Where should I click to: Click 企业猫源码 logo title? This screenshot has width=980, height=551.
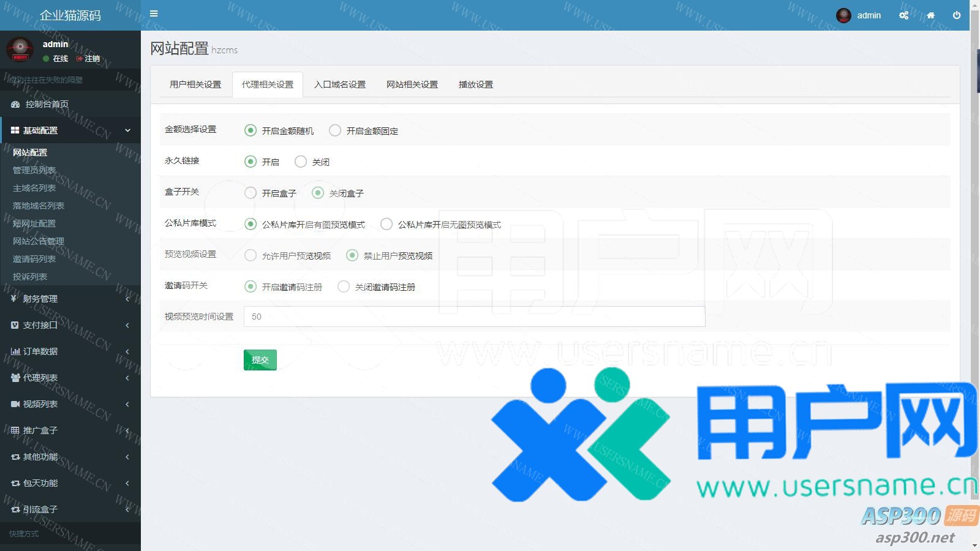(x=70, y=15)
